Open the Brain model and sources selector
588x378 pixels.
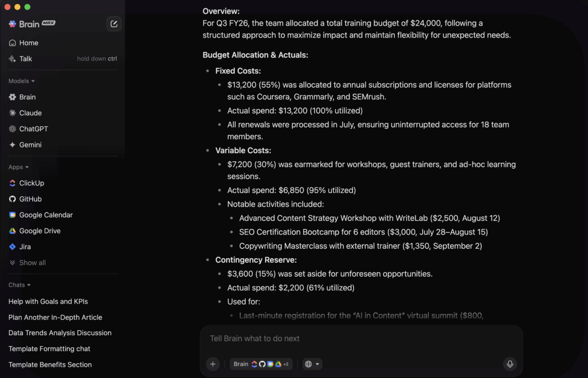coord(261,364)
